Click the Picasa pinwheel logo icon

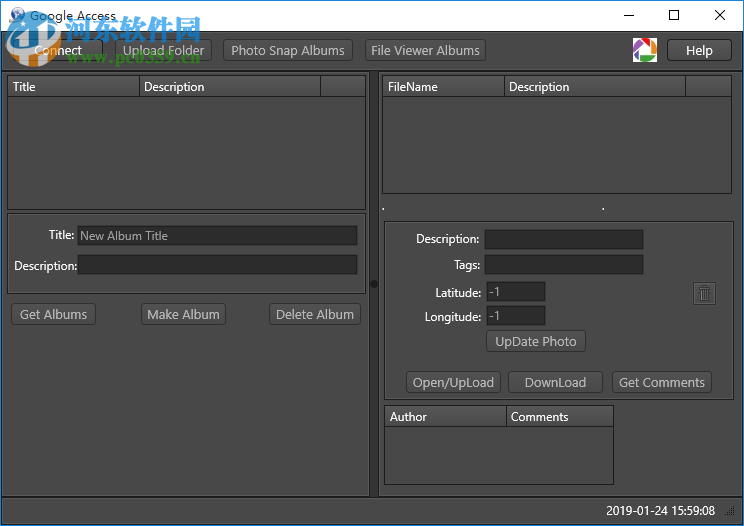(x=645, y=50)
